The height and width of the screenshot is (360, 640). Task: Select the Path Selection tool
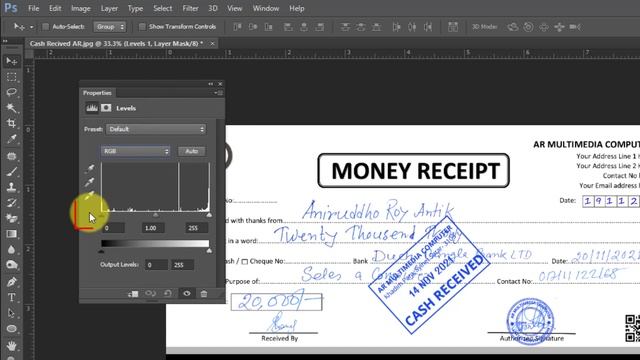(x=11, y=313)
